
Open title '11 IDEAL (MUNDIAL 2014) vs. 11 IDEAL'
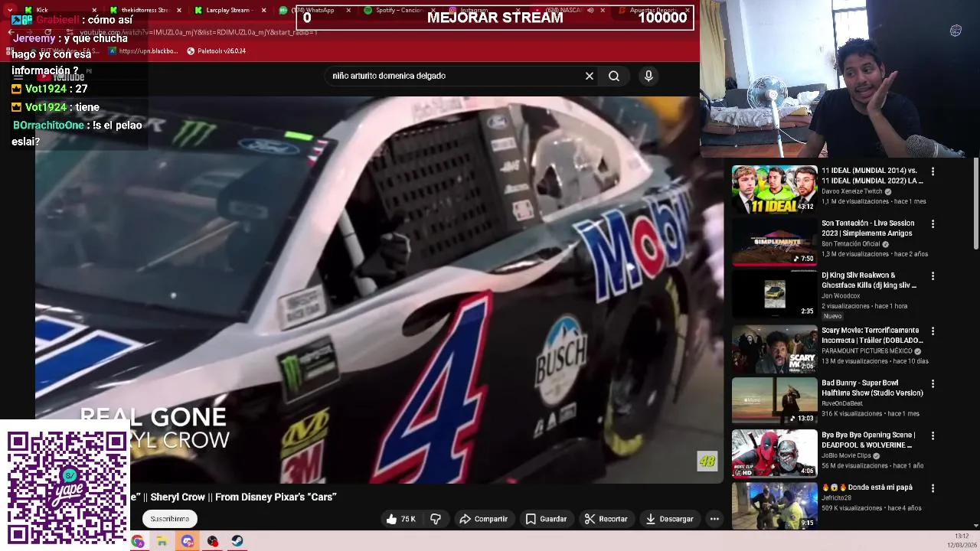[872, 176]
